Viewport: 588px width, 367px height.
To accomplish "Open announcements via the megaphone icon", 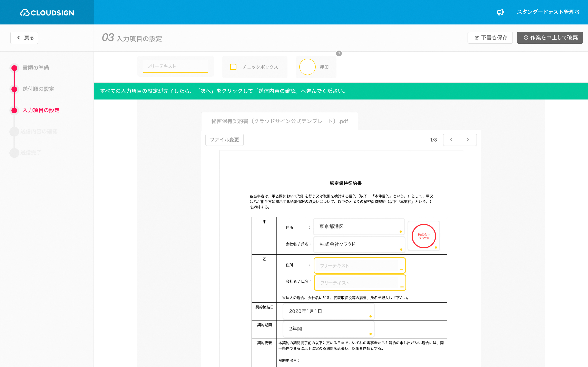I will [501, 12].
